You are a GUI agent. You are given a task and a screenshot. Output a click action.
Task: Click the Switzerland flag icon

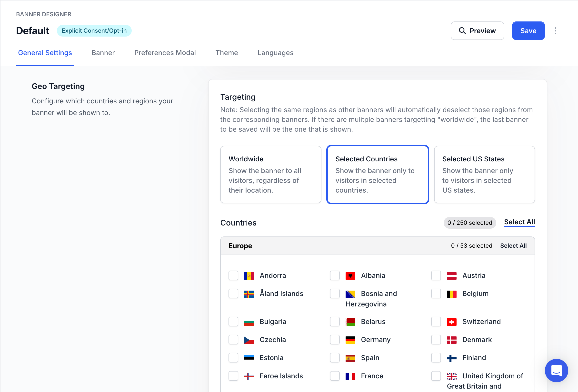pos(451,322)
